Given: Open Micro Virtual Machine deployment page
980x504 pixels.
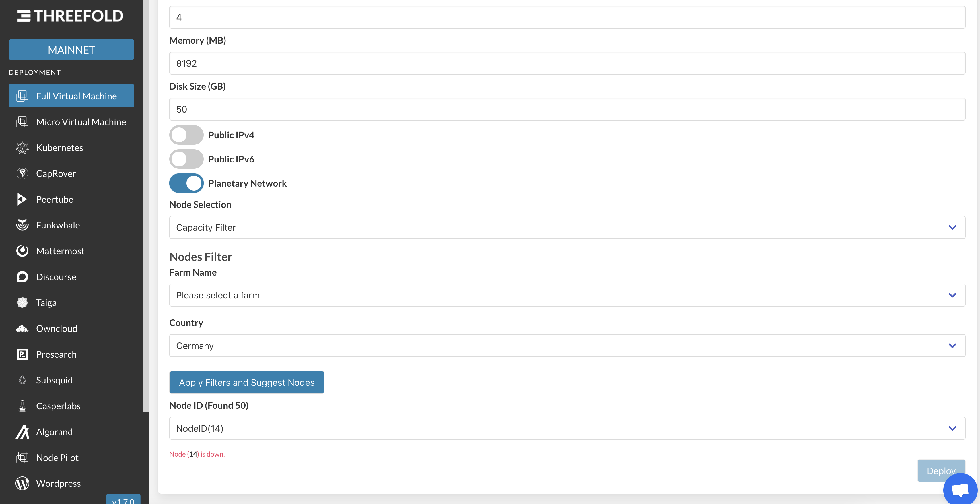Looking at the screenshot, I should point(71,122).
